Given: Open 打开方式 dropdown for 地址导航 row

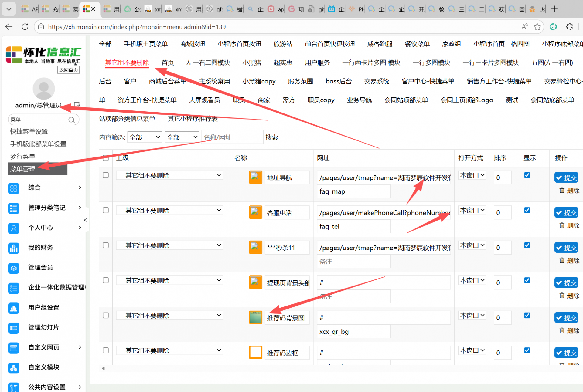Looking at the screenshot, I should [x=472, y=175].
